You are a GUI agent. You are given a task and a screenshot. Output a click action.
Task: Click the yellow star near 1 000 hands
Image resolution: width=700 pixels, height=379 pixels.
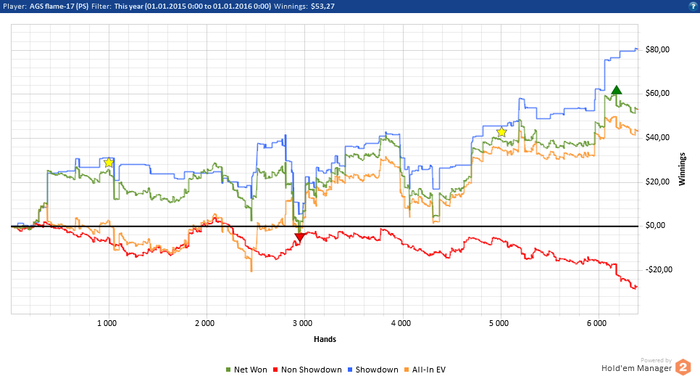[x=108, y=162]
